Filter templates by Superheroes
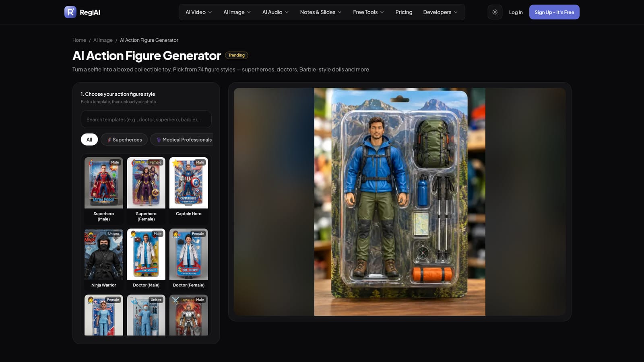The height and width of the screenshot is (362, 644). 124,140
